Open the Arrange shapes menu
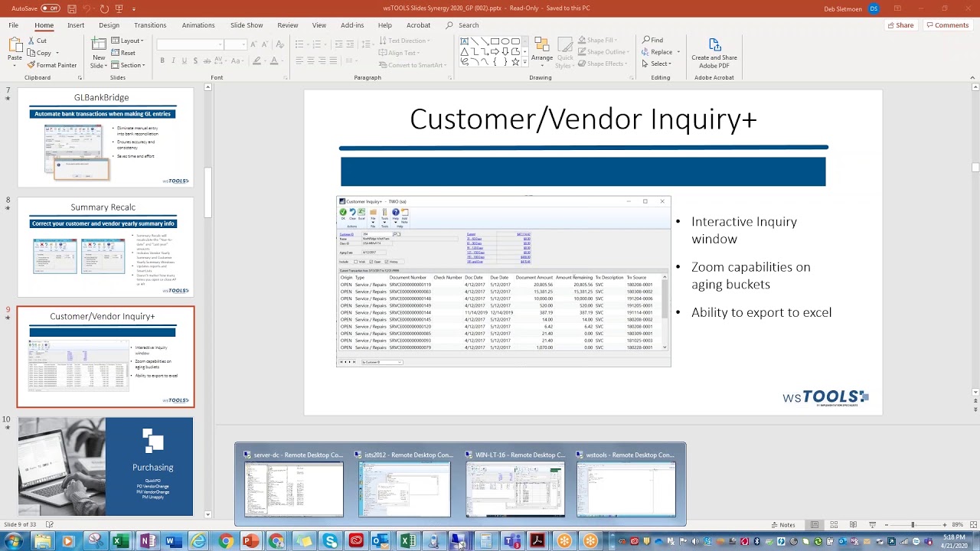Screen dimensions: 980x551 pos(542,51)
